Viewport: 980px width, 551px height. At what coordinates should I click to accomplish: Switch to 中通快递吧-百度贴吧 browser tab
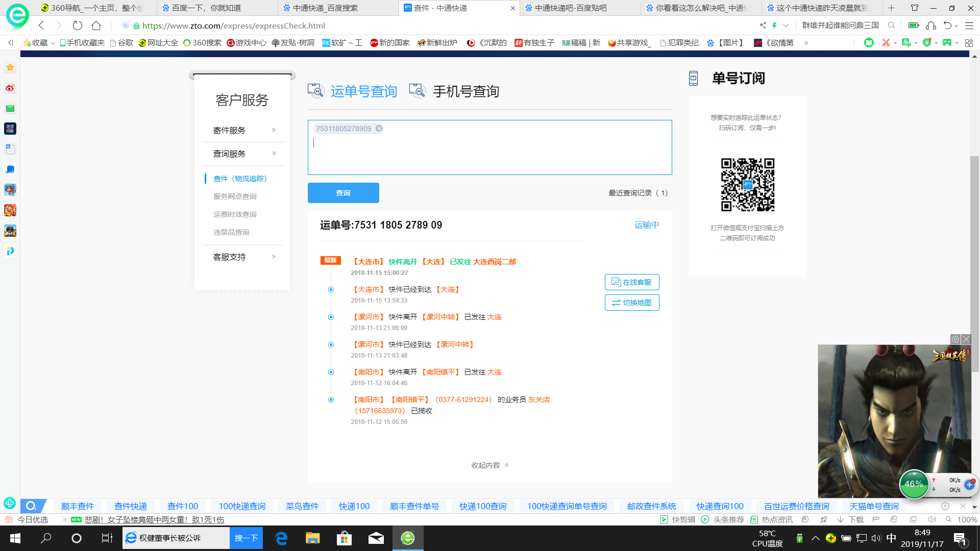coord(571,8)
